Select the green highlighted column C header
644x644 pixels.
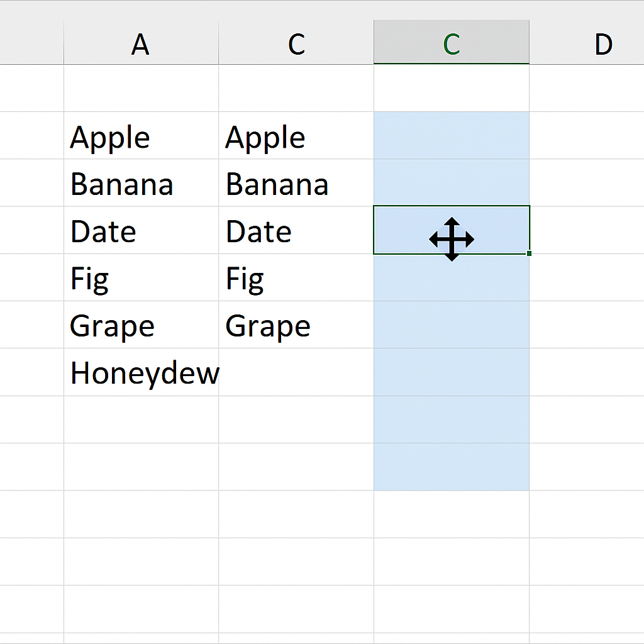[x=452, y=42]
